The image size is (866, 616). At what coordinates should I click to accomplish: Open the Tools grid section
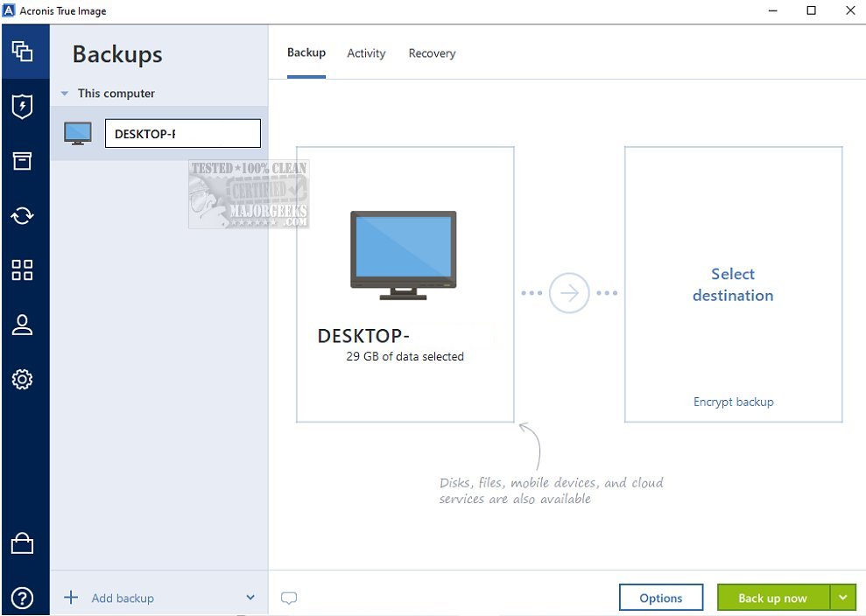pos(22,269)
